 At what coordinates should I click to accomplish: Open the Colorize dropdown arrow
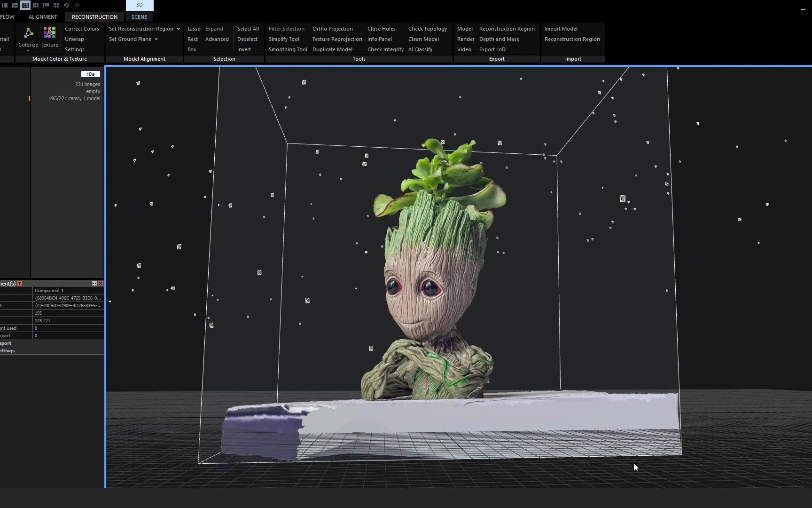click(x=28, y=51)
